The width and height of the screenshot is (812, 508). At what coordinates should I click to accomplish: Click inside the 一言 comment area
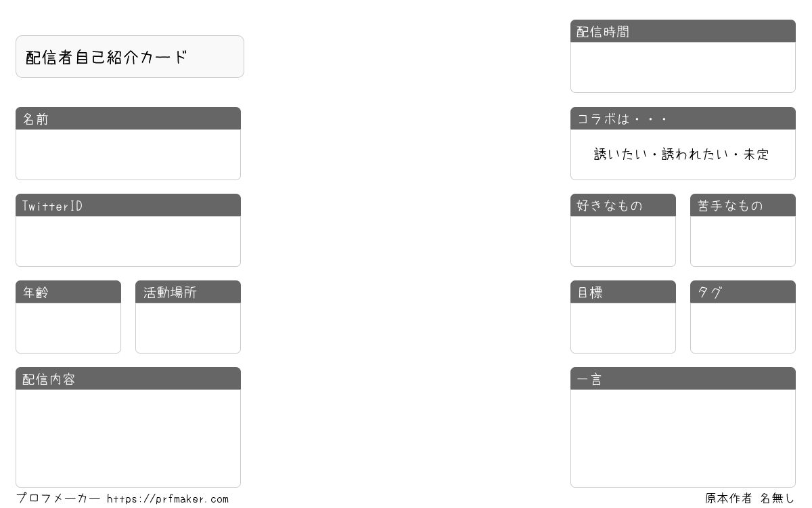(683, 438)
